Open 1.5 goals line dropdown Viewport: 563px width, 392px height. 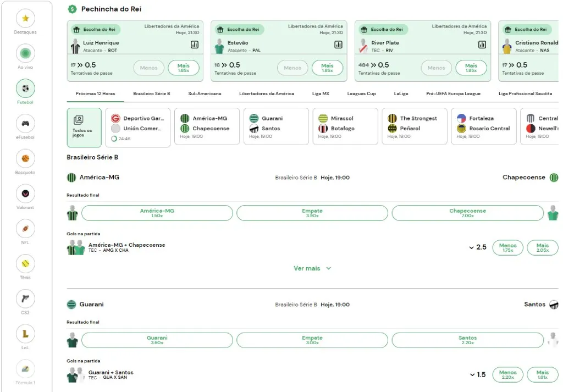click(478, 374)
